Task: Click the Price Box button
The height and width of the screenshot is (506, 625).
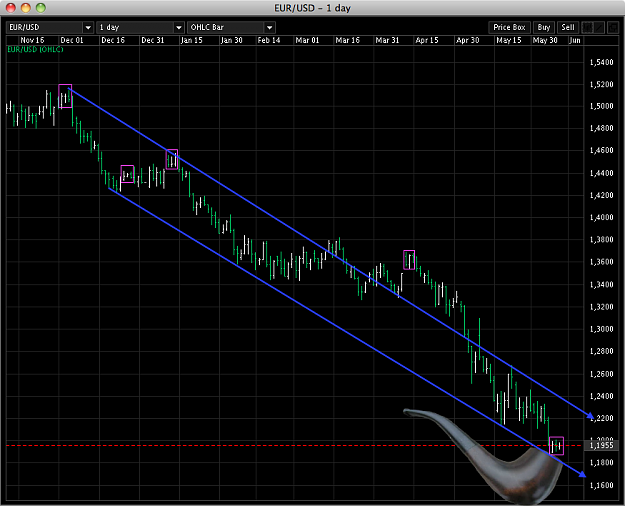Action: (509, 27)
